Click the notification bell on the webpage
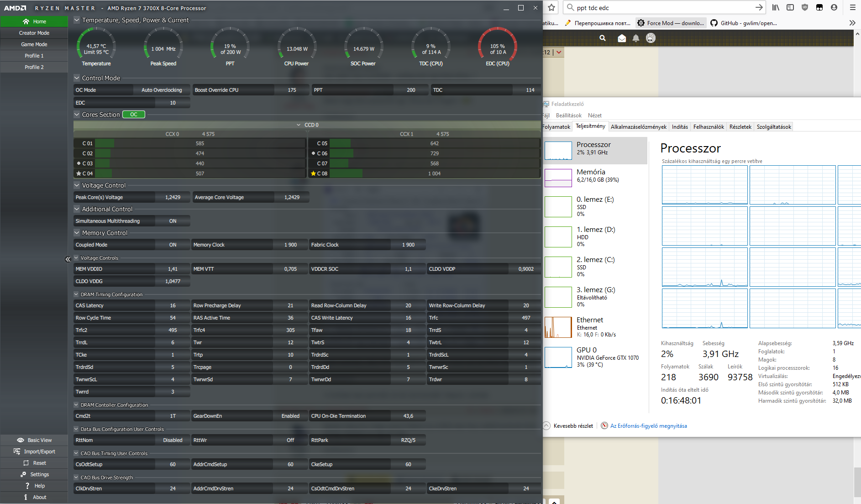Viewport: 861px width, 504px height. coord(636,38)
